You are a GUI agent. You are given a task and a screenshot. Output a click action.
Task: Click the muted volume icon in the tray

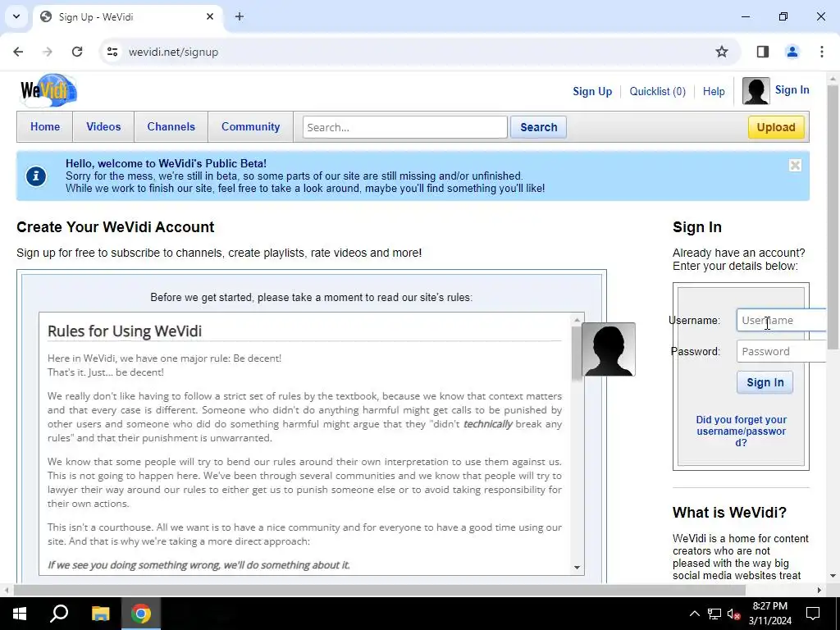(734, 614)
